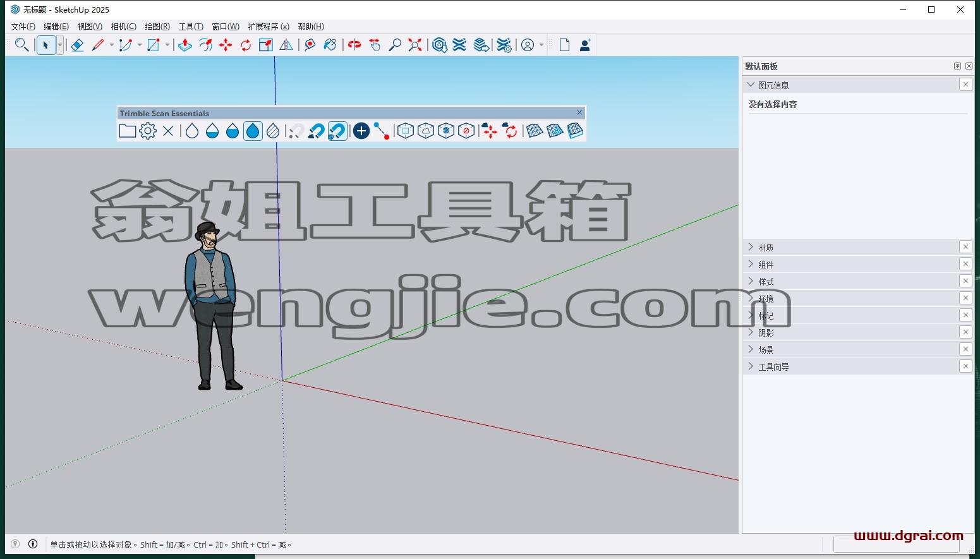Click the point cloud rotate icon
Image resolution: width=980 pixels, height=559 pixels.
510,131
